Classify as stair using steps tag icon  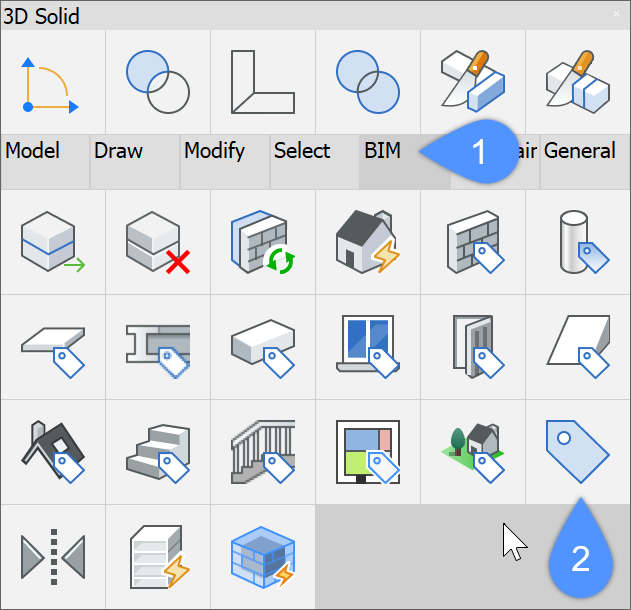tap(157, 451)
